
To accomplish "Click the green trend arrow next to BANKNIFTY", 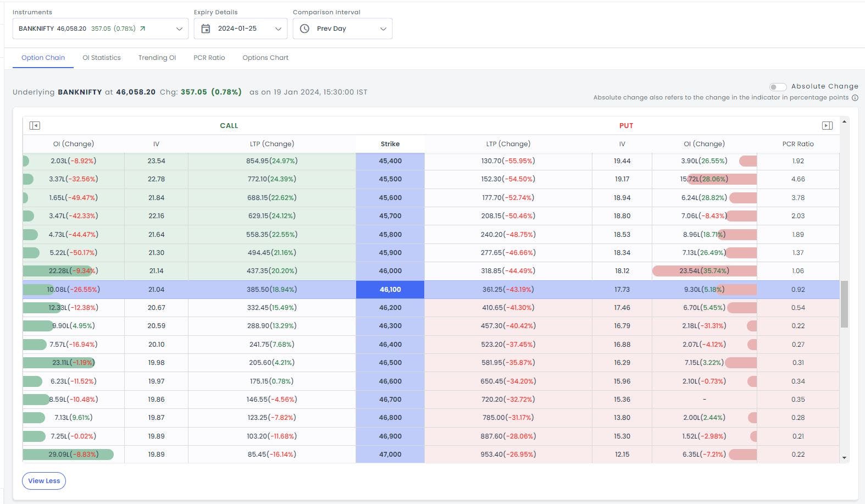I will pyautogui.click(x=143, y=29).
